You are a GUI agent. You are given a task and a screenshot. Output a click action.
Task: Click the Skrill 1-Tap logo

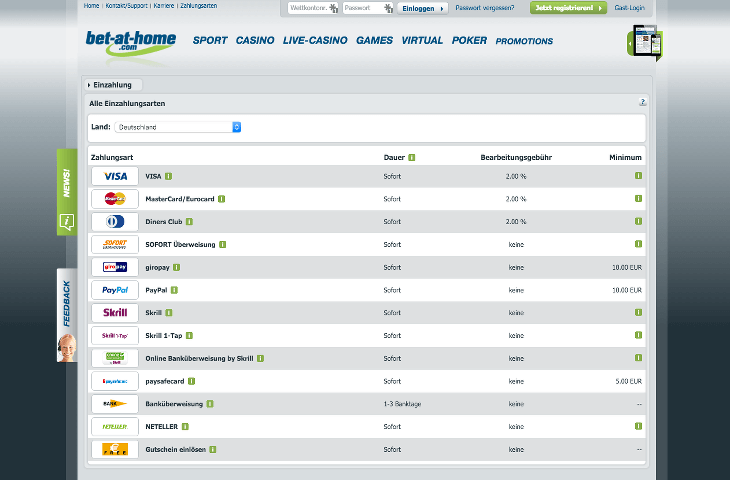[x=115, y=336]
